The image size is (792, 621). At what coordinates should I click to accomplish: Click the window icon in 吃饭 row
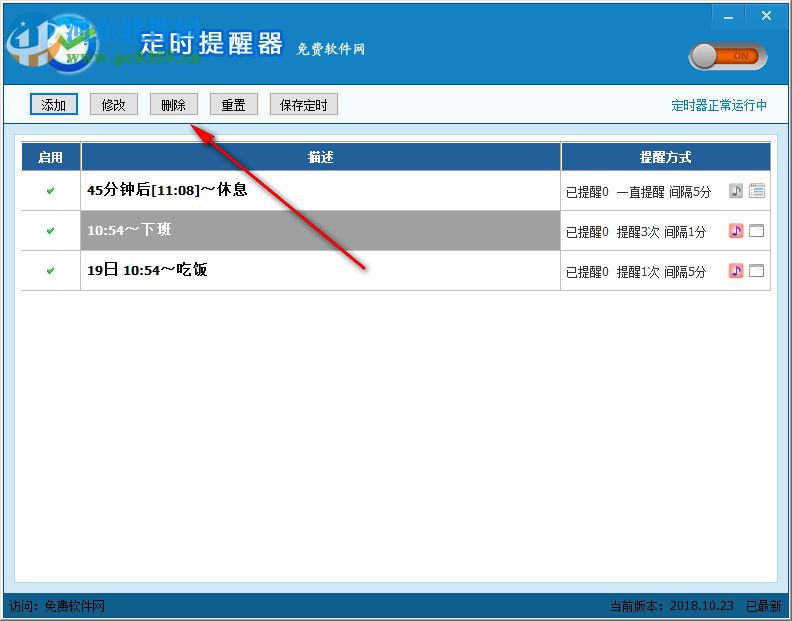pyautogui.click(x=757, y=271)
